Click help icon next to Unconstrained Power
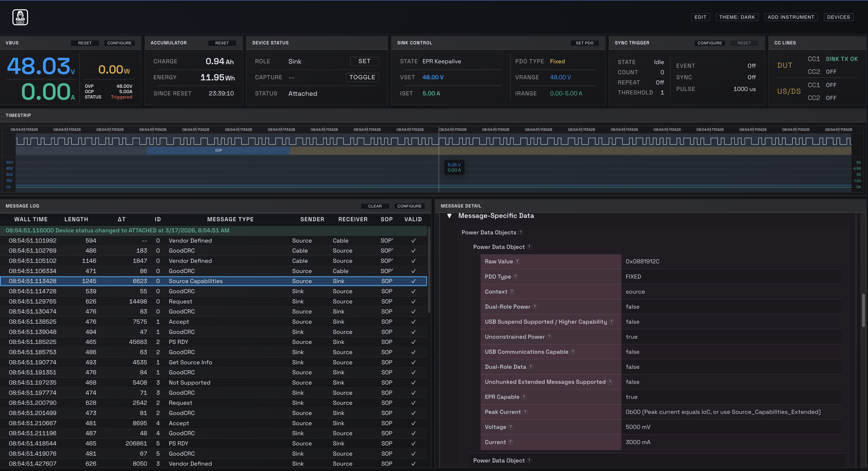The height and width of the screenshot is (471, 868). (x=549, y=337)
